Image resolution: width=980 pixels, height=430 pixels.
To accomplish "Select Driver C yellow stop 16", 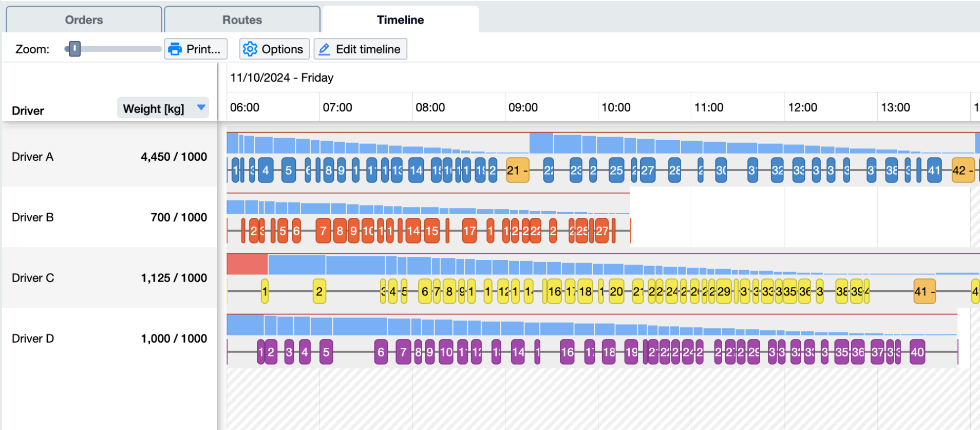I will (555, 291).
